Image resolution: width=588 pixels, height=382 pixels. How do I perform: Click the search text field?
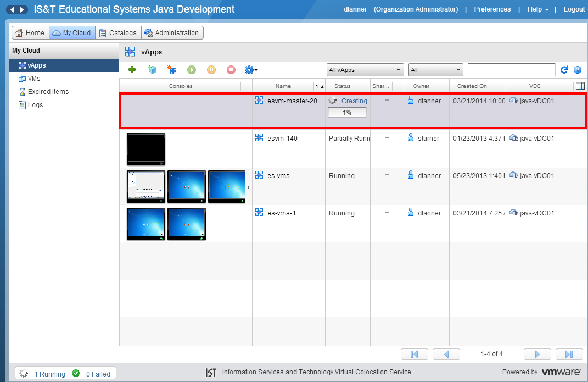(x=511, y=70)
